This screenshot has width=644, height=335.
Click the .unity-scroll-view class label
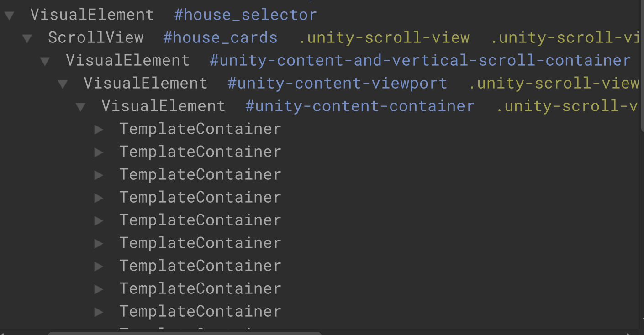click(x=385, y=37)
